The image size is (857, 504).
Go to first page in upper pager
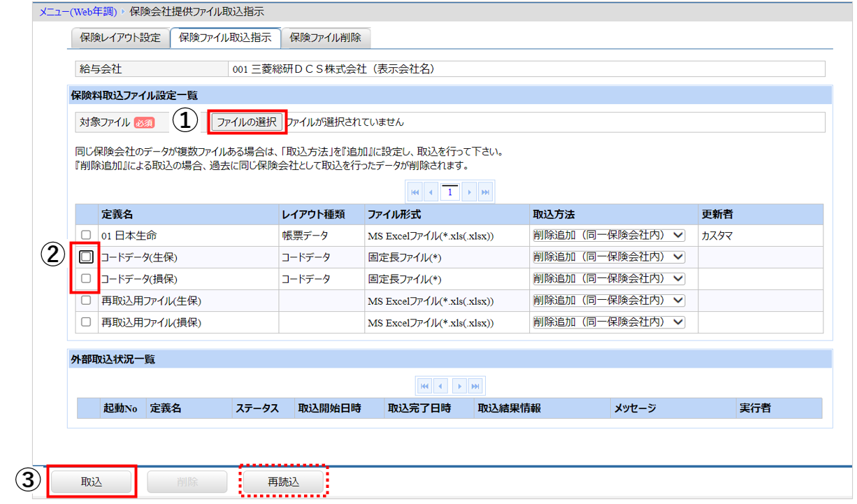point(415,192)
